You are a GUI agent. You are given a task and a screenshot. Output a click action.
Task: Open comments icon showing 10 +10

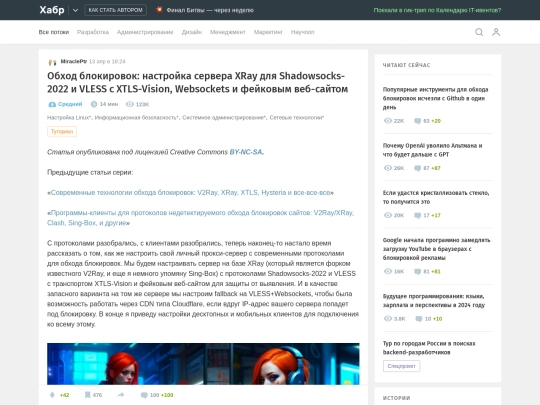419,319
